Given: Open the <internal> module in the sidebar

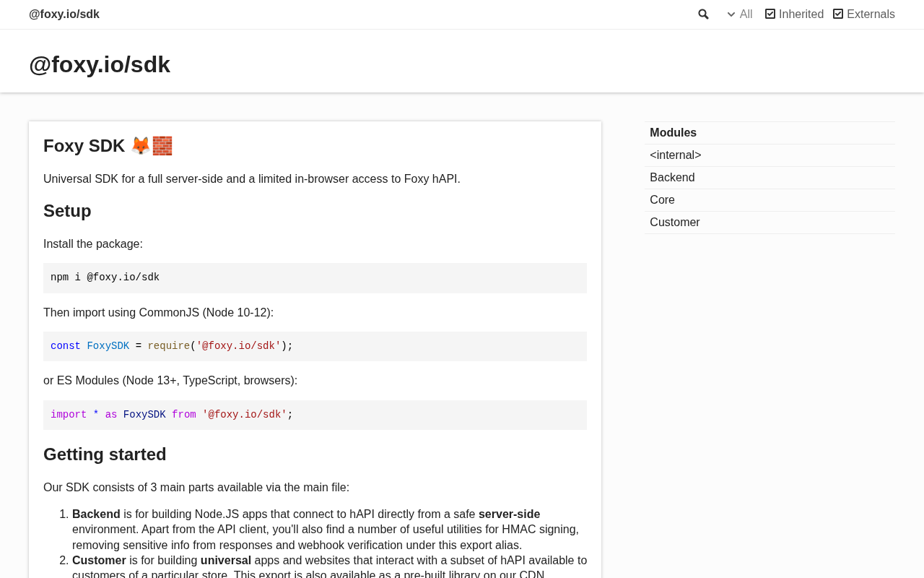Looking at the screenshot, I should pyautogui.click(x=675, y=155).
